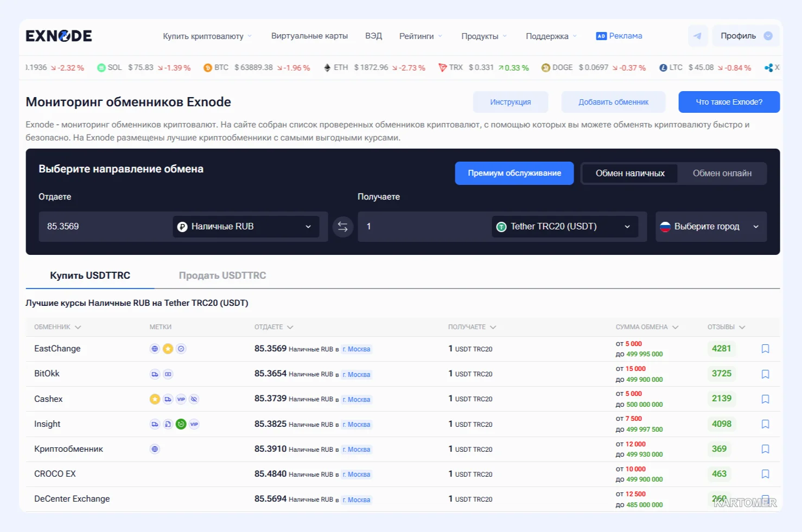Open Виртуальные карты in the navigation
The height and width of the screenshot is (532, 802).
pos(309,36)
